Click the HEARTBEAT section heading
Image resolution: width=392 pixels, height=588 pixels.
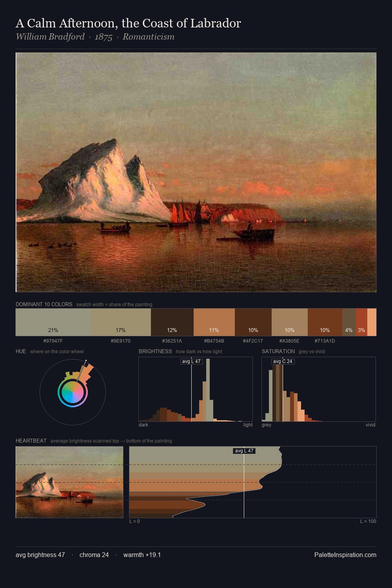point(31,441)
